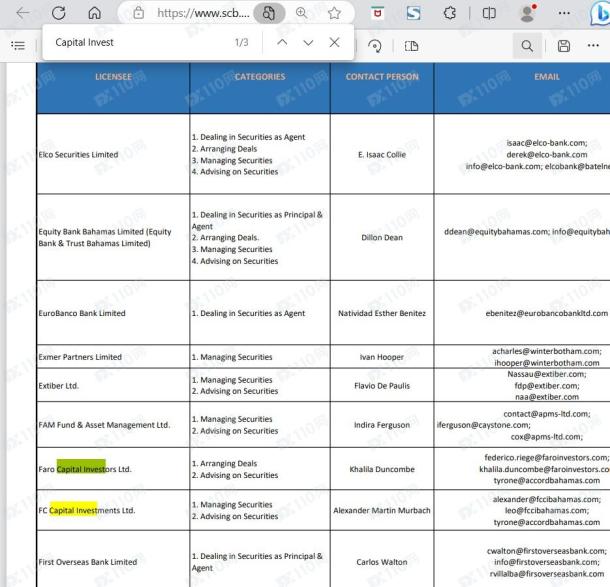This screenshot has width=610, height=587.
Task: Click the PDF search magnifier icon
Action: tap(527, 46)
